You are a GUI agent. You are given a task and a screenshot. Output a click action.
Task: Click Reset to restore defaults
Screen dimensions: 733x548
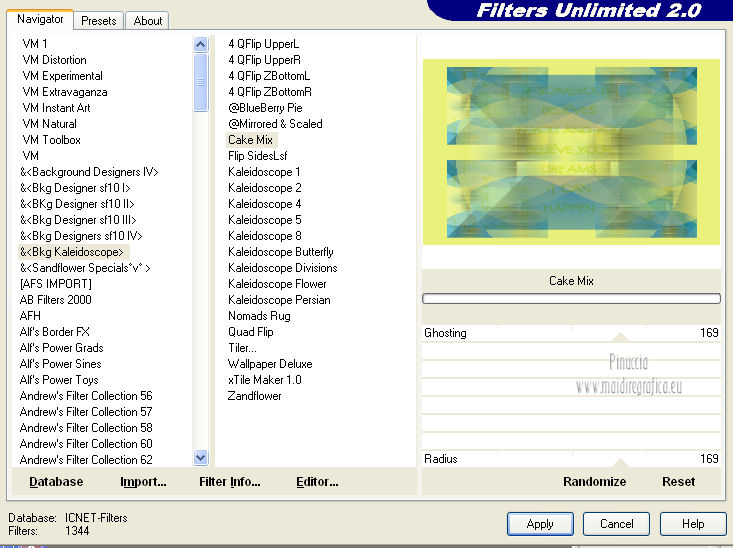(x=678, y=482)
